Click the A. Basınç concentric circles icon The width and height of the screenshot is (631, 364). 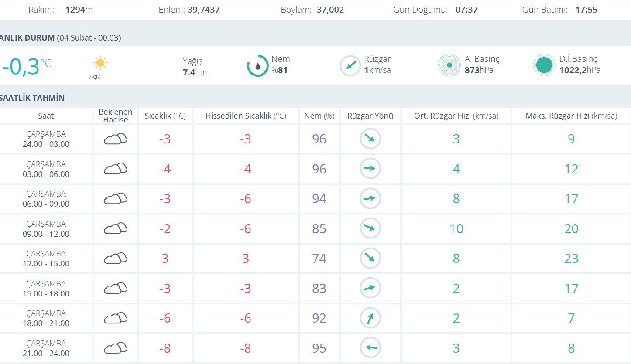(449, 65)
